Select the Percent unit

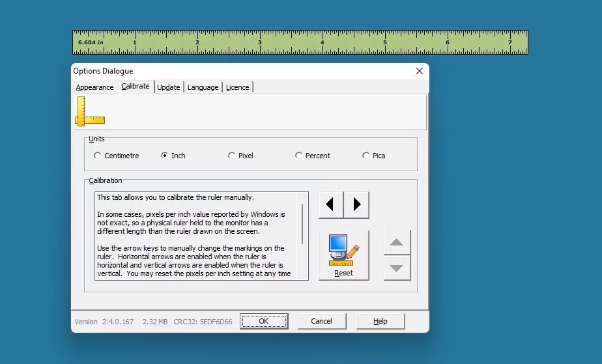pos(313,156)
